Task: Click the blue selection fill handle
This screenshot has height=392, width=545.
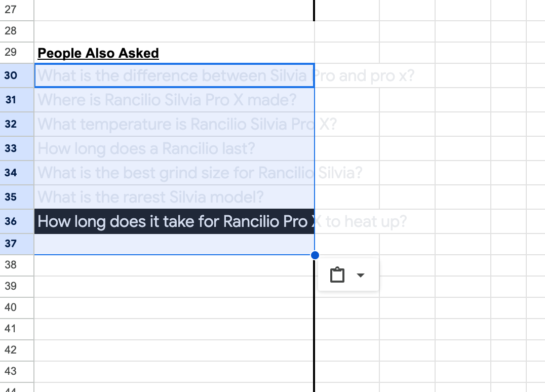Action: 315,255
